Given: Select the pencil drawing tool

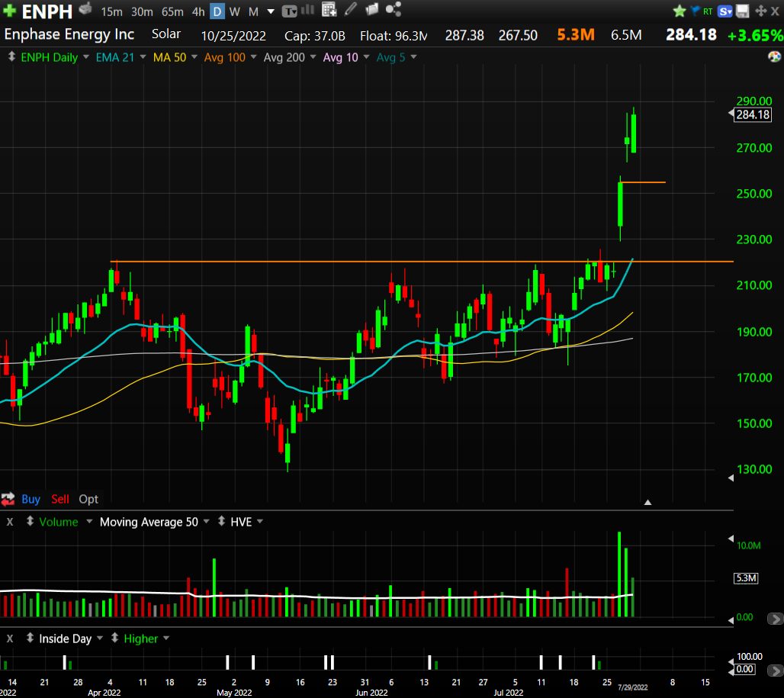Looking at the screenshot, I should pos(351,9).
